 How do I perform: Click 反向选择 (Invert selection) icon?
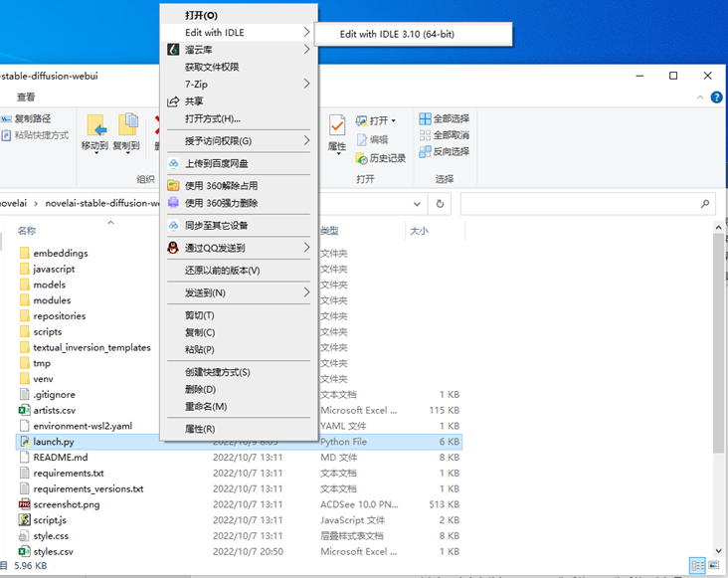pos(444,152)
